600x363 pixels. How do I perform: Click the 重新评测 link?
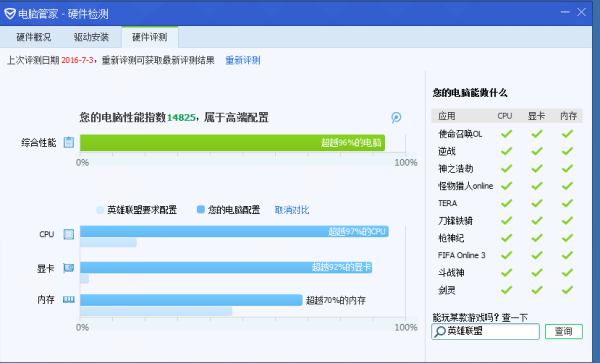click(243, 60)
